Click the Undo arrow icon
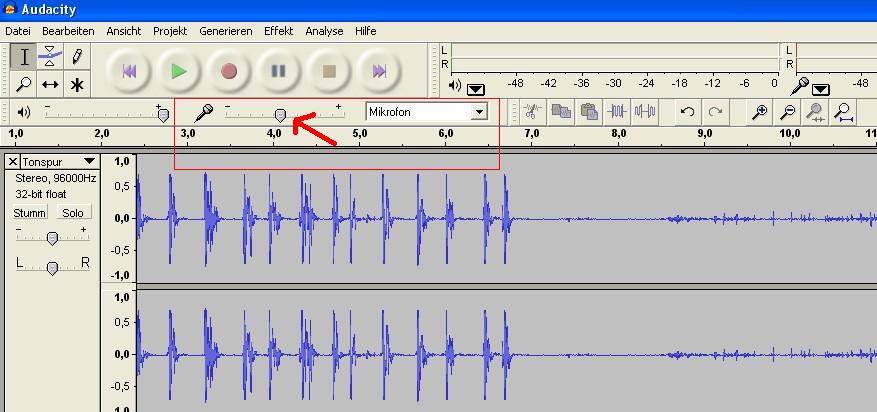The image size is (877, 412). (687, 112)
